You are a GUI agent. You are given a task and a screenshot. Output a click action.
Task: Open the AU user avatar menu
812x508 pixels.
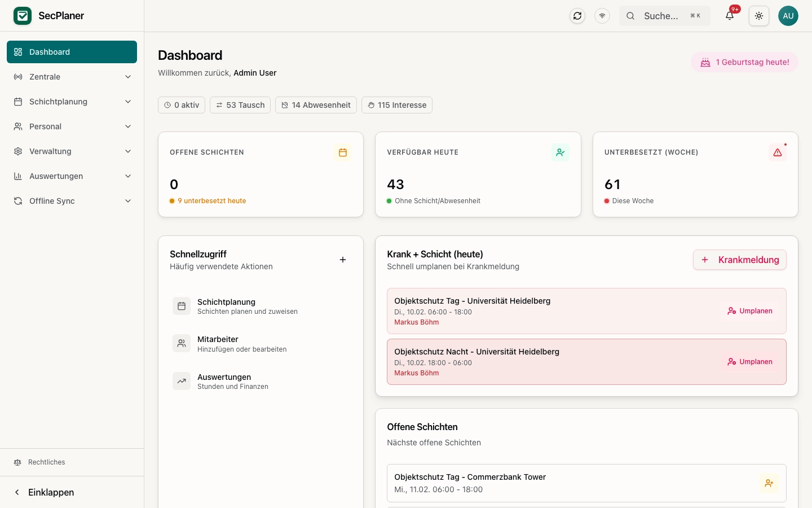(x=788, y=16)
